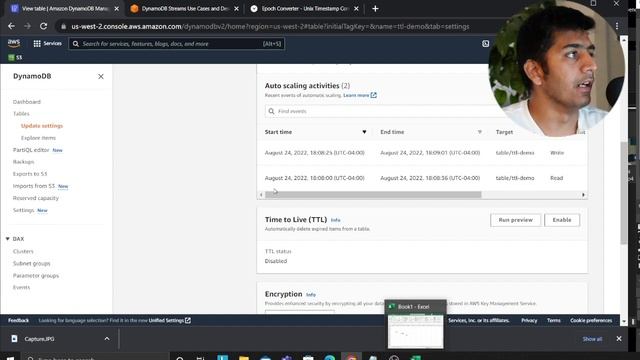Reload the current page

point(43,26)
